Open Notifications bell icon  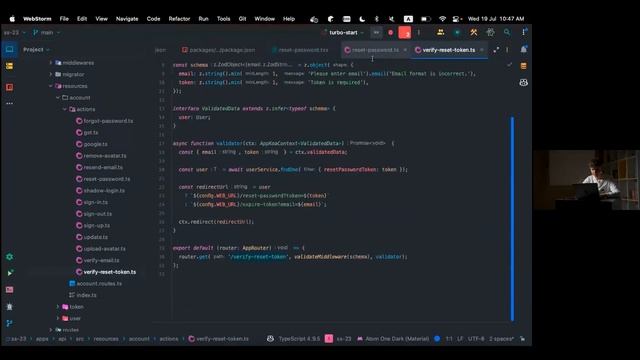click(524, 49)
